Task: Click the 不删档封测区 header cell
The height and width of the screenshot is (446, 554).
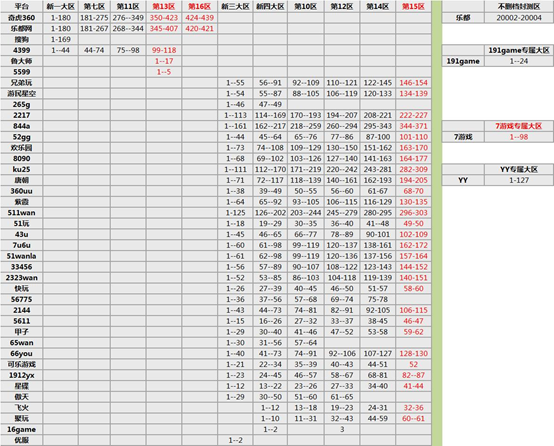Action: pyautogui.click(x=519, y=6)
